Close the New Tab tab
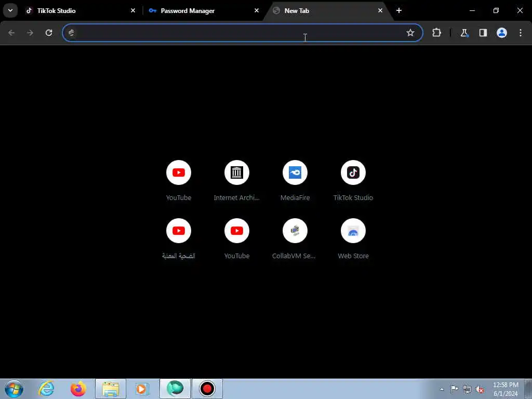 coord(380,10)
